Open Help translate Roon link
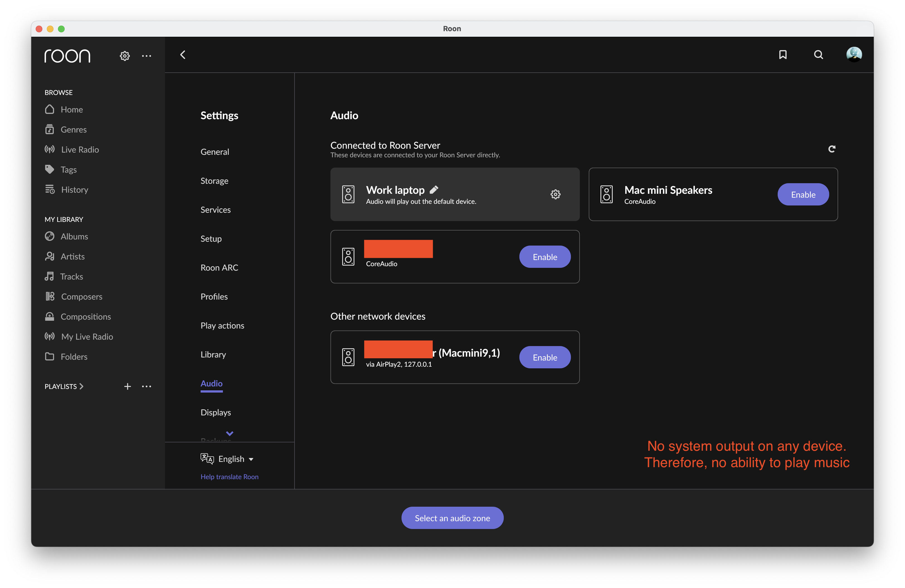The image size is (905, 588). click(x=230, y=477)
